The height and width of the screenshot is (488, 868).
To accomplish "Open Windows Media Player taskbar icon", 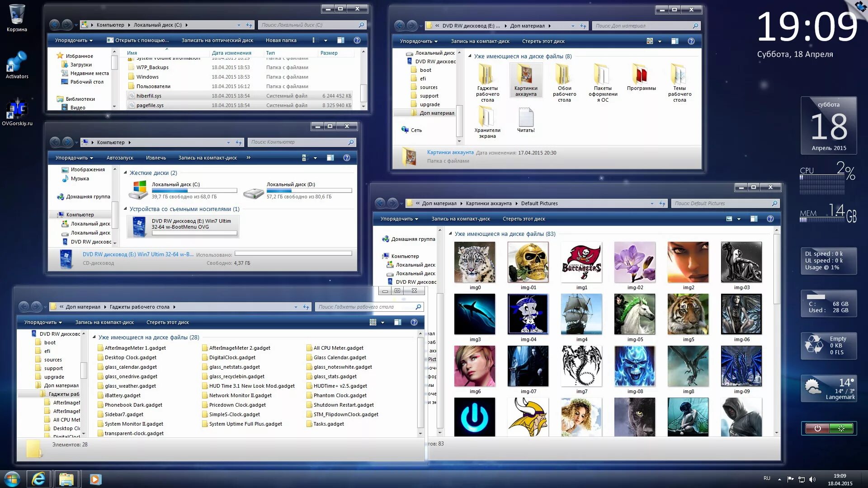I will tap(95, 479).
